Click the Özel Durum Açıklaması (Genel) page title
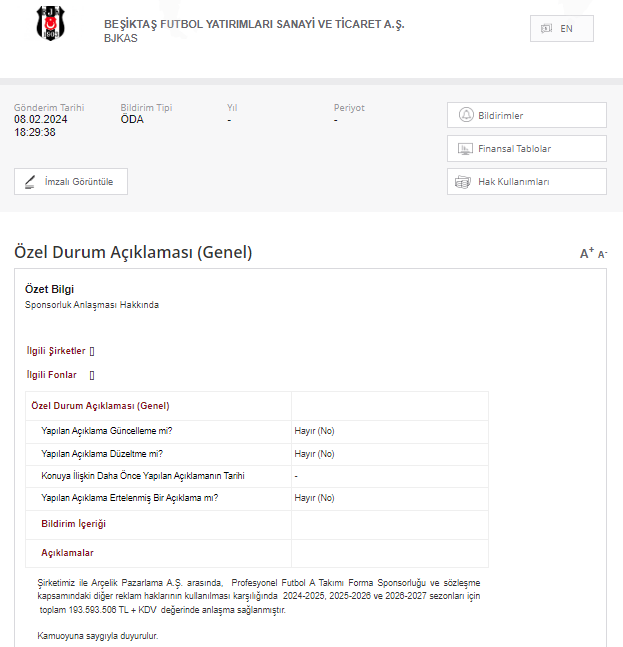Image resolution: width=623 pixels, height=647 pixels. 133,252
